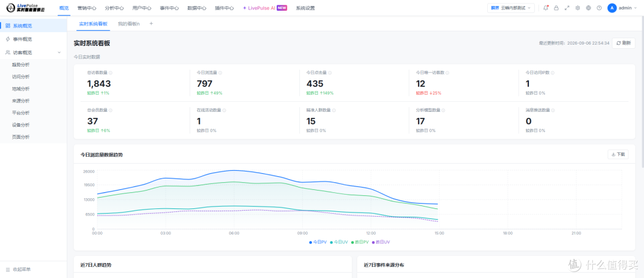Open the help question-mark icon

tap(599, 8)
